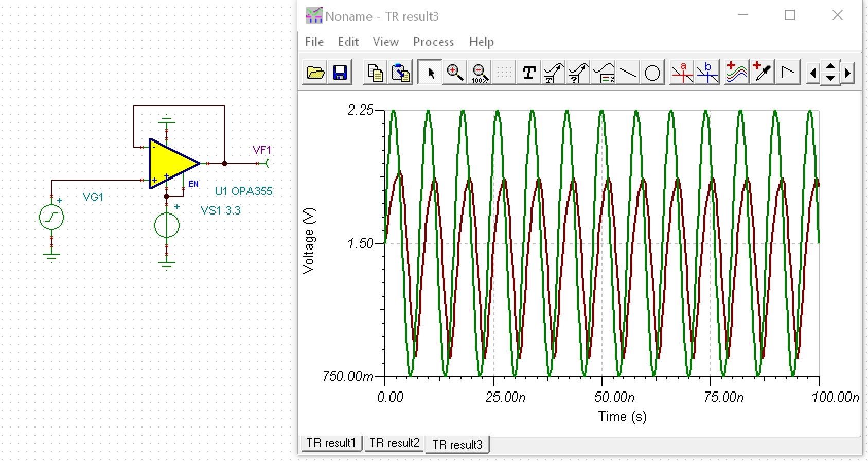
Task: Select the pointer arrow tool
Action: point(430,73)
